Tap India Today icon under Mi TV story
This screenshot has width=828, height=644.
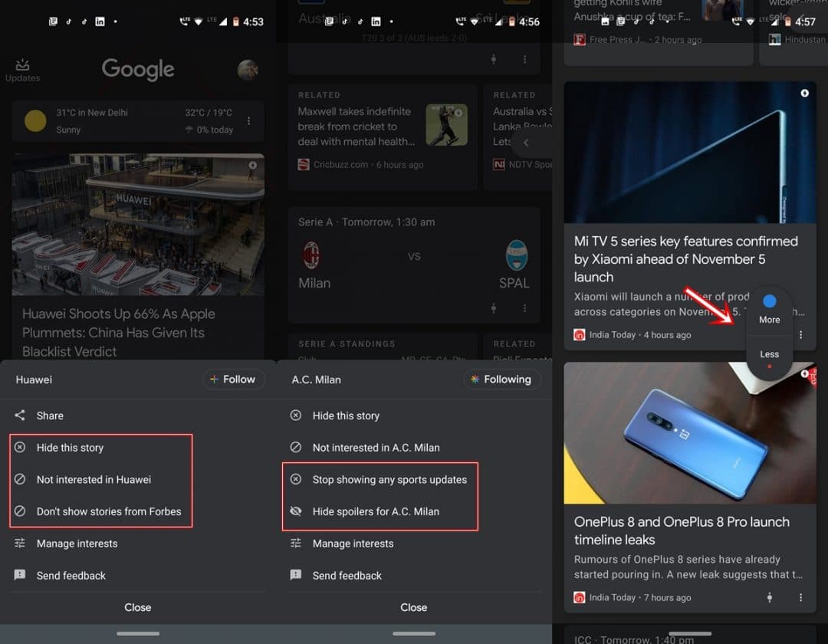[580, 335]
